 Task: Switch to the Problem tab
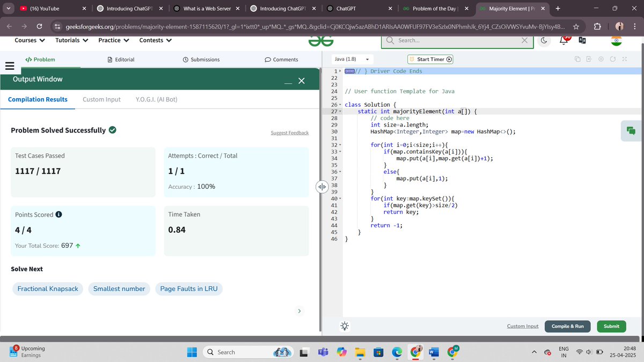coord(40,60)
